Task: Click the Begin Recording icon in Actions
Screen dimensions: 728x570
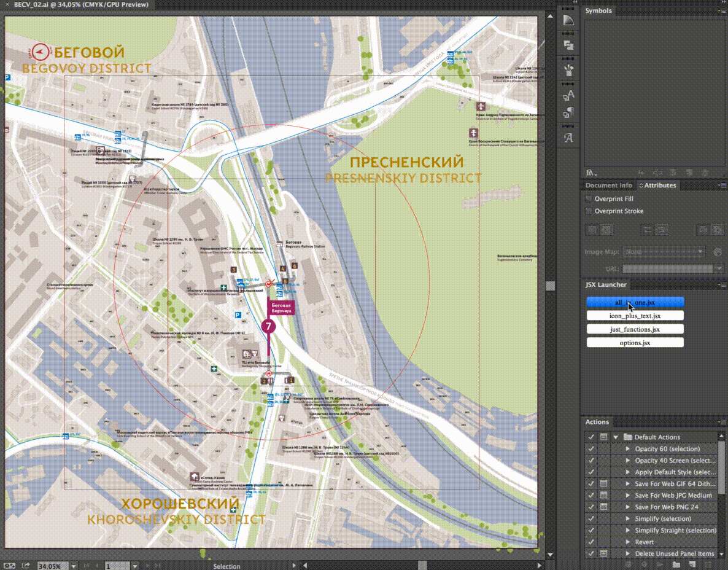Action: tap(644, 564)
